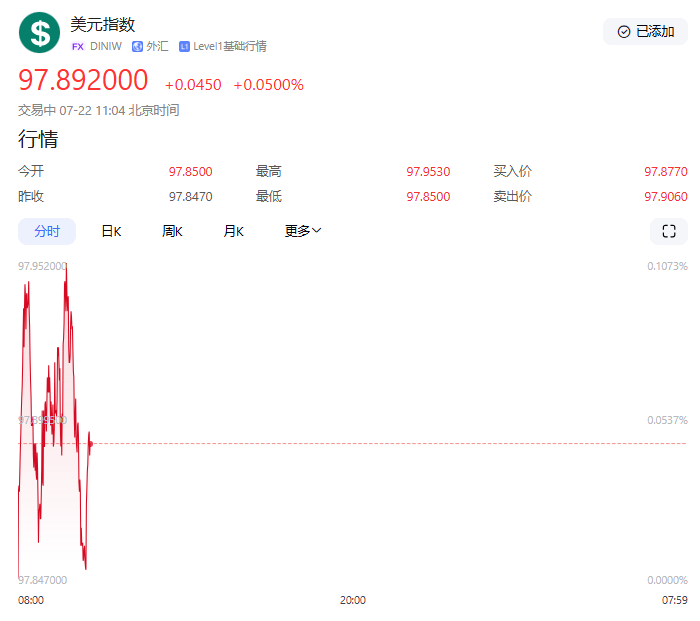
Task: Click the green dollar sign logo
Action: pos(39,33)
